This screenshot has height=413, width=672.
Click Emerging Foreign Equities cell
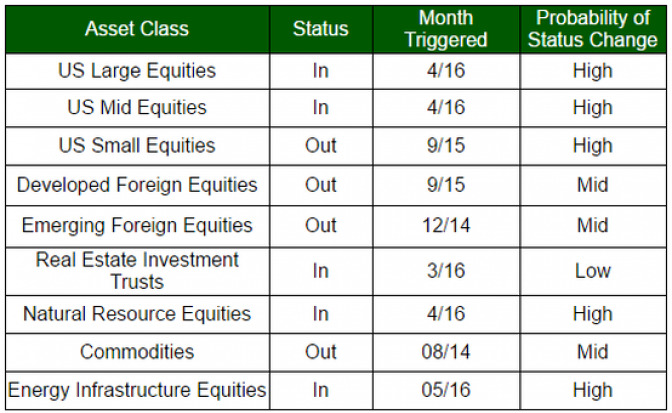tap(137, 226)
